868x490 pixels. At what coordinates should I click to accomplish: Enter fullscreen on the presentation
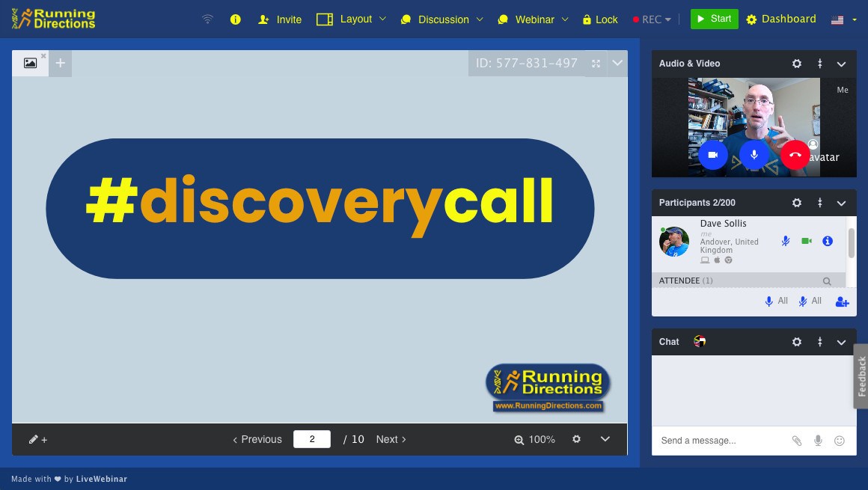tap(596, 64)
